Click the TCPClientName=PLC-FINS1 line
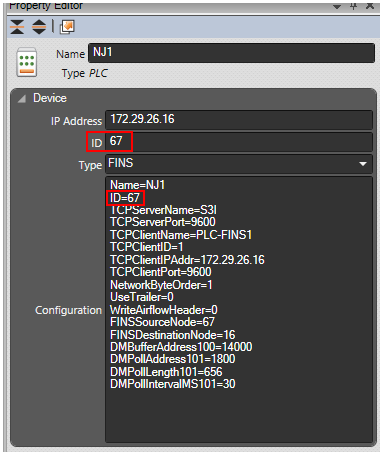Screen dimensions: 381x454 click(181, 235)
